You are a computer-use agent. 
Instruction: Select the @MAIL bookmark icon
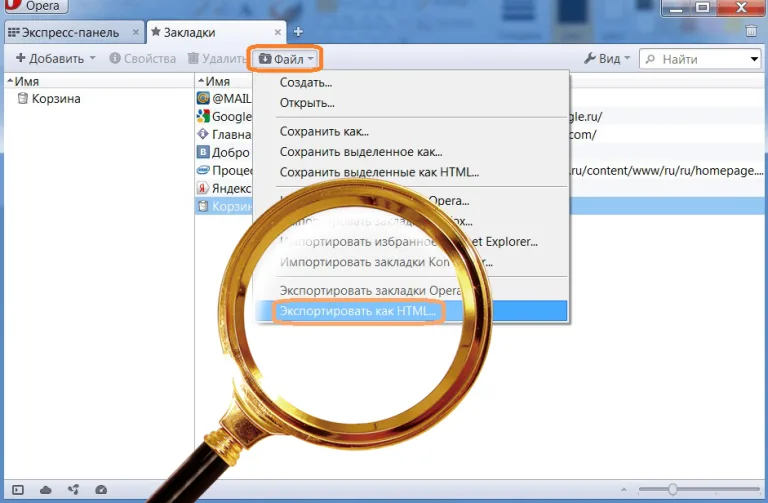click(203, 98)
